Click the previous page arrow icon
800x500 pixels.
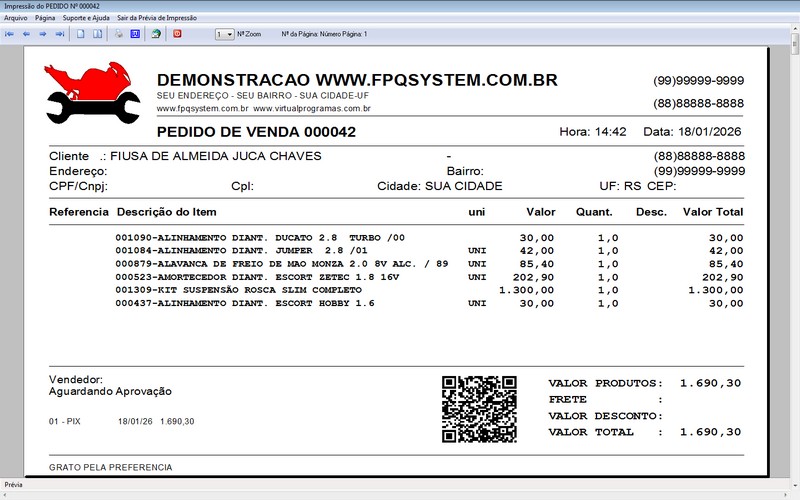(26, 34)
